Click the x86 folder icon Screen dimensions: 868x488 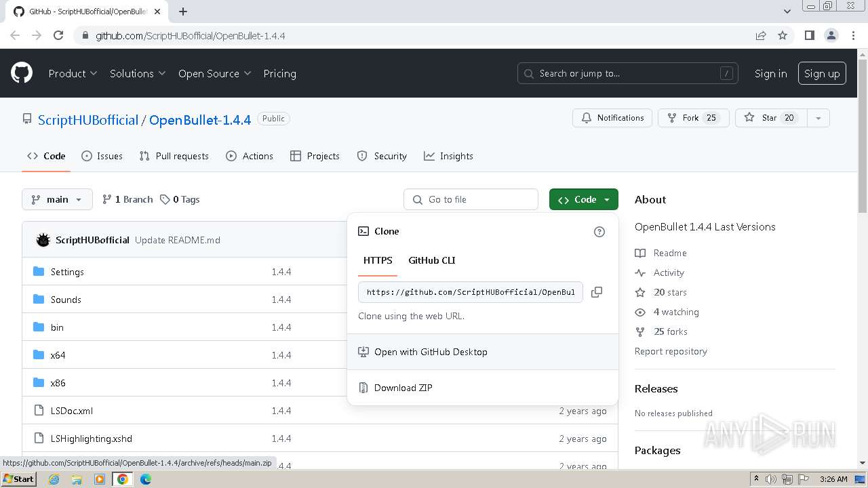tap(39, 383)
